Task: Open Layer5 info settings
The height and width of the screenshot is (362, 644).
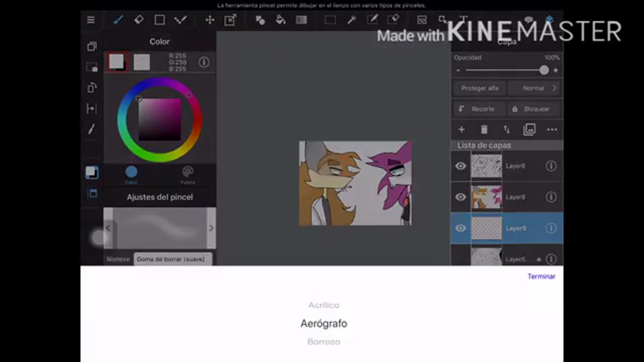Action: point(551,259)
